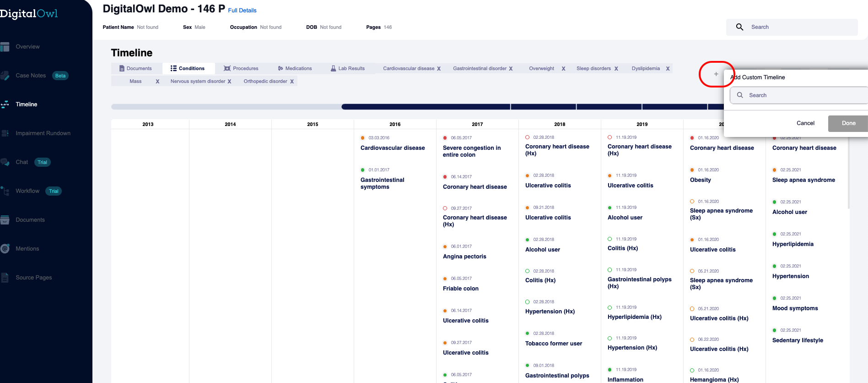Switch to the Conditions timeline tab
The image size is (868, 383).
pos(188,68)
